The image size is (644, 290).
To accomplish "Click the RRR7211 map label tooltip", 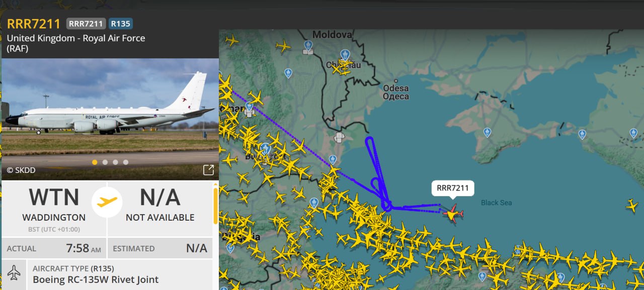I will click(x=453, y=188).
